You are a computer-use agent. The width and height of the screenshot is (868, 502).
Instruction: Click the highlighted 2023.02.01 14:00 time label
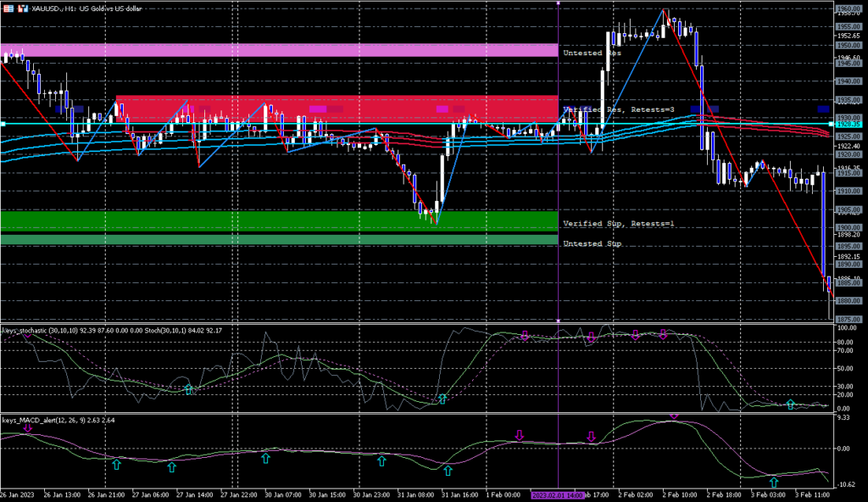(558, 494)
